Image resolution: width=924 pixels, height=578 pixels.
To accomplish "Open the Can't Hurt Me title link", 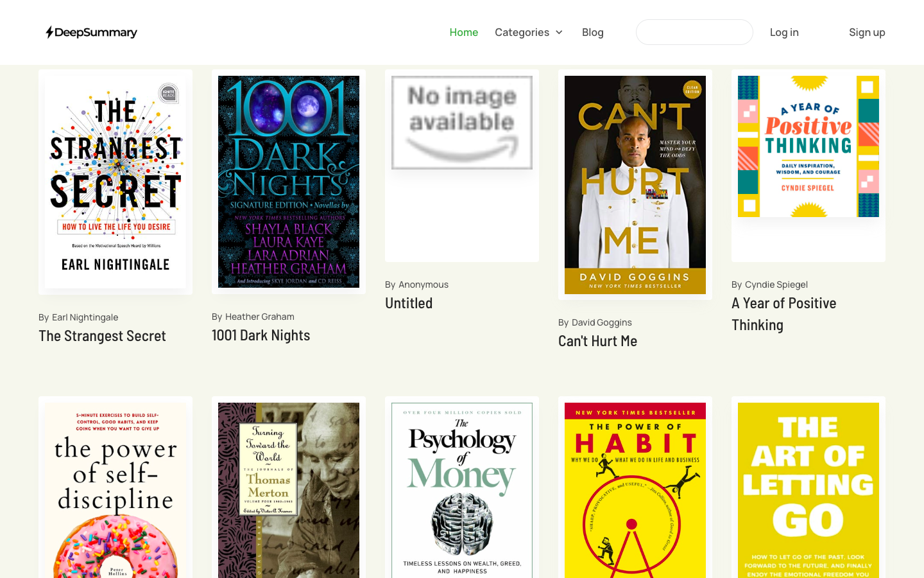I will click(x=597, y=341).
